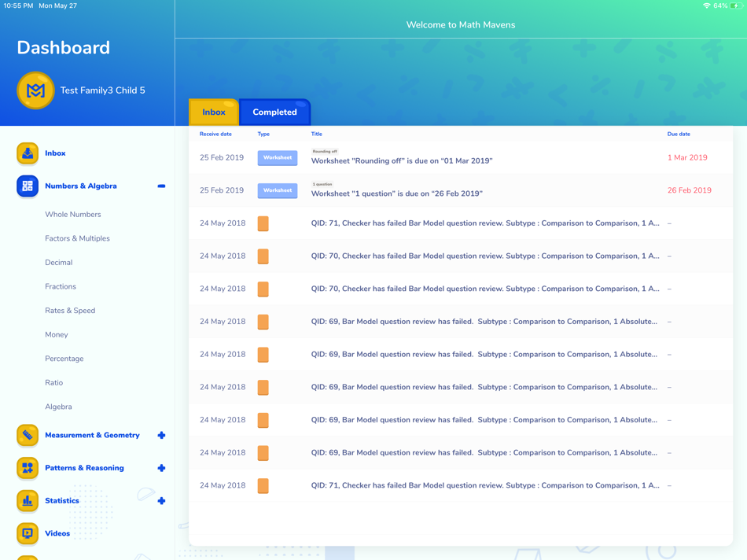Open Algebra topic
This screenshot has width=747, height=560.
58,407
